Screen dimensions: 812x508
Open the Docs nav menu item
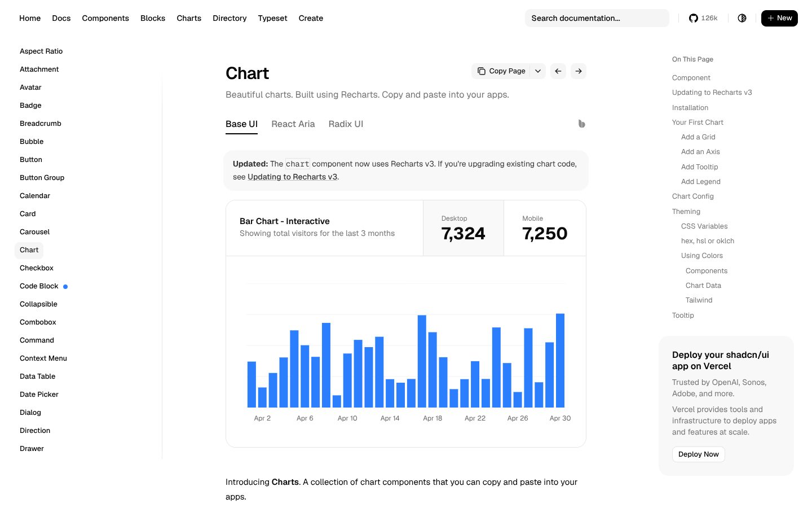61,18
